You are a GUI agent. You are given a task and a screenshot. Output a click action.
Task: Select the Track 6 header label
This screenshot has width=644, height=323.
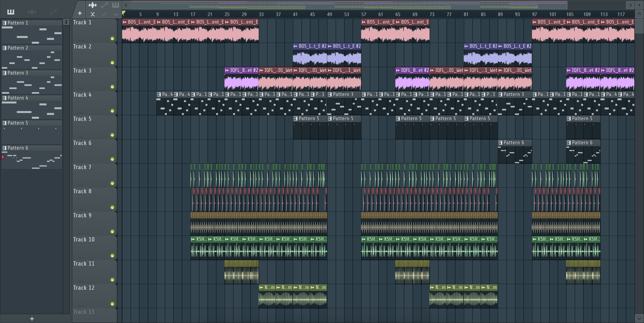click(82, 143)
